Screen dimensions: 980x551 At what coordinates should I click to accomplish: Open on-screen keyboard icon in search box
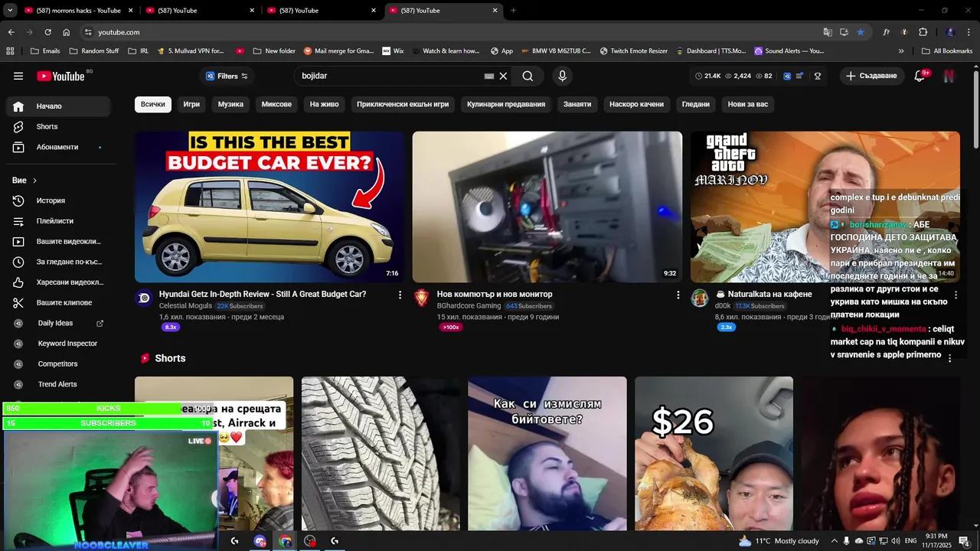click(x=489, y=77)
